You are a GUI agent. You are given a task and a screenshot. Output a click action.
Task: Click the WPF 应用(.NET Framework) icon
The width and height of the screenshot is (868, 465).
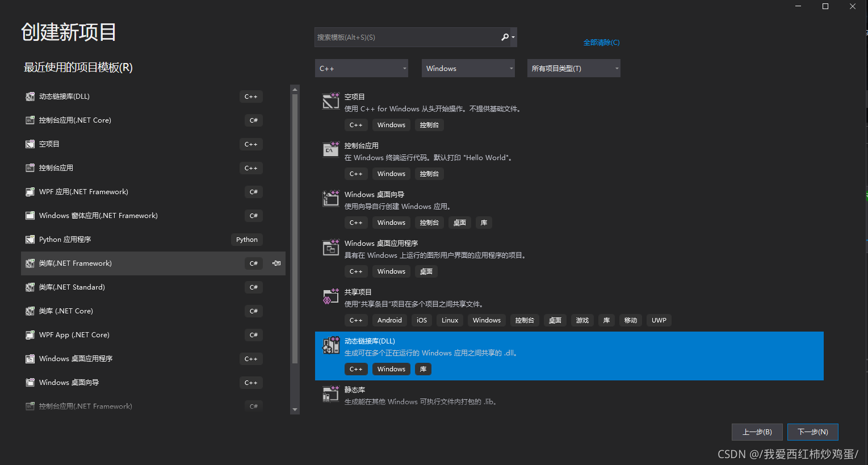pyautogui.click(x=30, y=192)
